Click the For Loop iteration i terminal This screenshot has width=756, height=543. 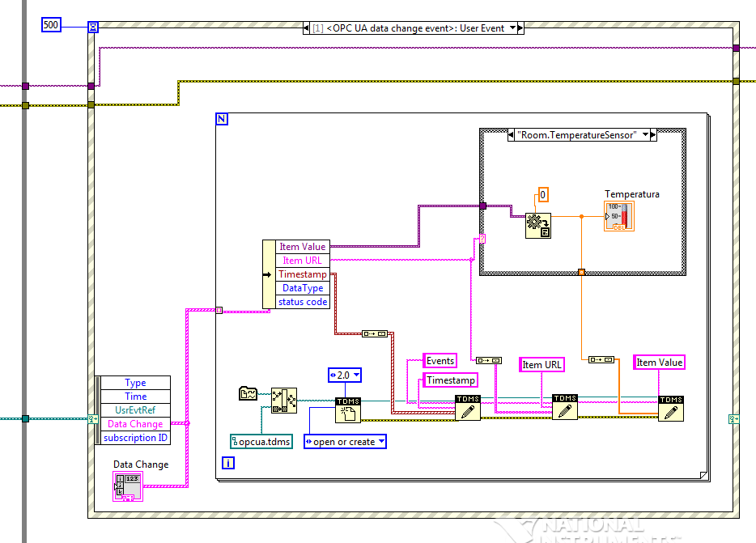click(228, 463)
